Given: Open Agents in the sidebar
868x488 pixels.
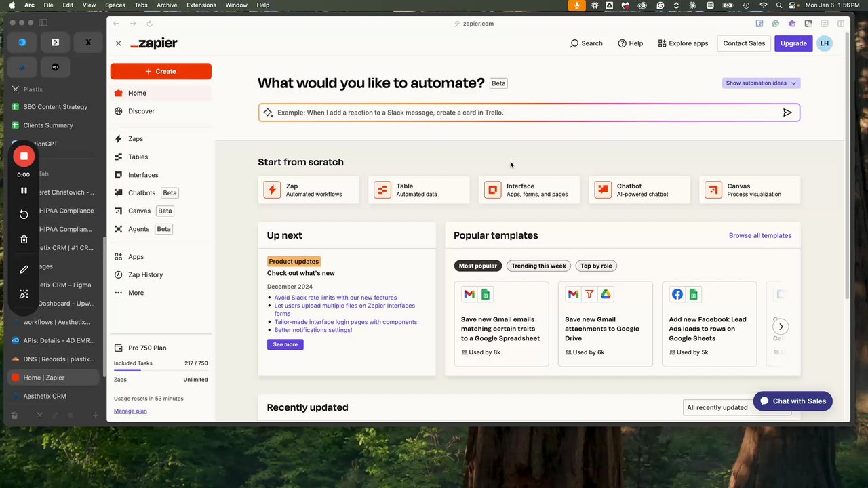Looking at the screenshot, I should tap(138, 229).
